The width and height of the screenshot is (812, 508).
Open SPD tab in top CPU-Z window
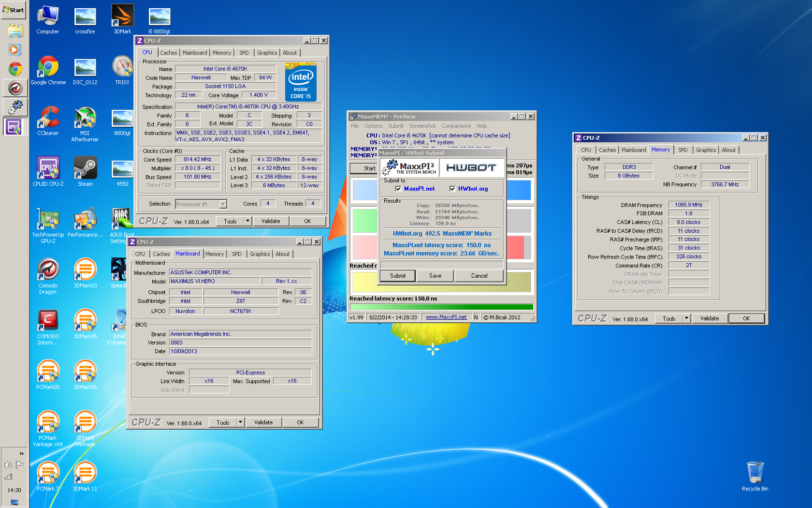244,53
